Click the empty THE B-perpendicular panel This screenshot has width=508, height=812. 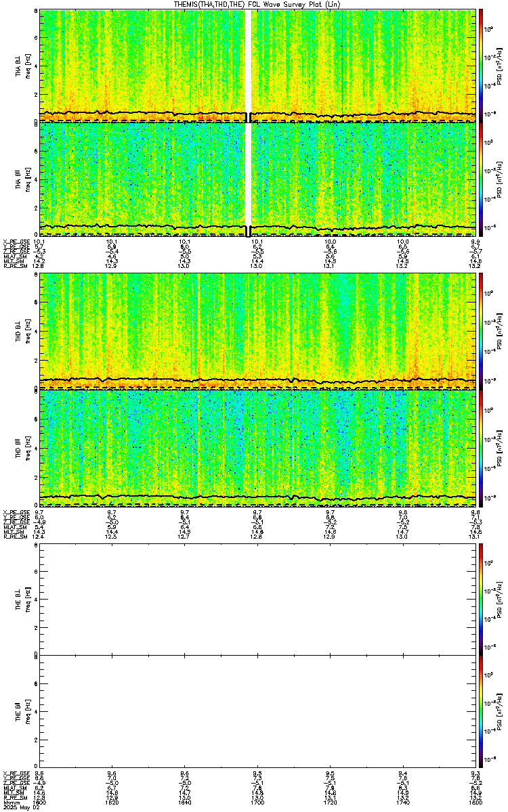coord(257,599)
